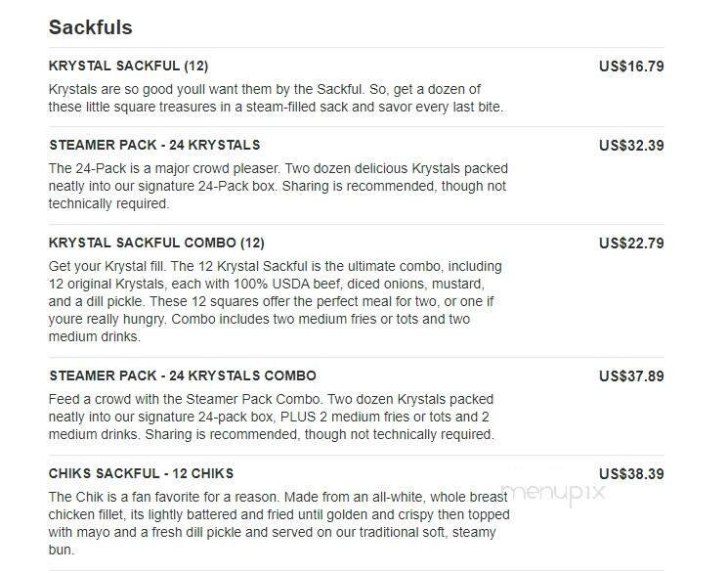
Task: Select the US$32.39 price
Action: (631, 145)
